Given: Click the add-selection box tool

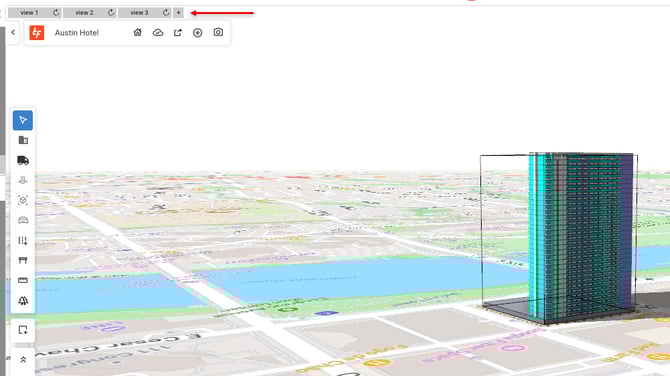Looking at the screenshot, I should (x=23, y=330).
